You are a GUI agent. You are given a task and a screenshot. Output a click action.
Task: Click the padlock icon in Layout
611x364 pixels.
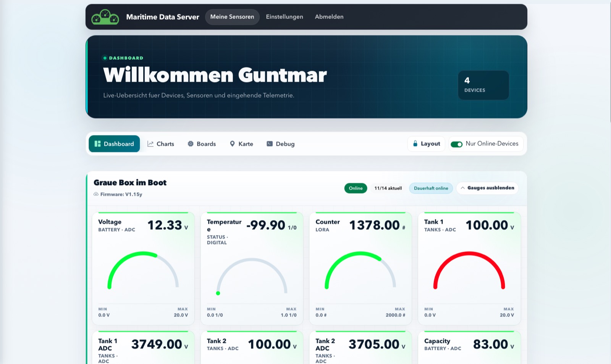coord(415,143)
